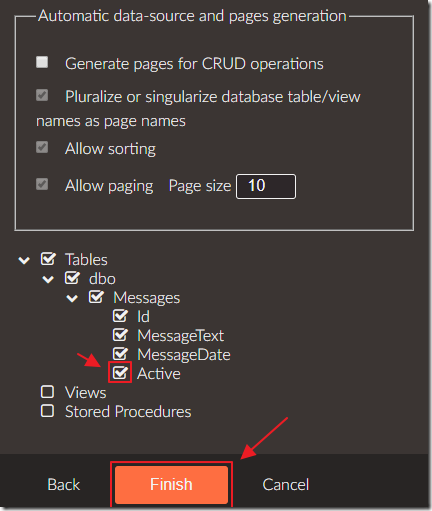The height and width of the screenshot is (511, 432).
Task: Uncheck the Tables checkbox
Action: pos(48,259)
